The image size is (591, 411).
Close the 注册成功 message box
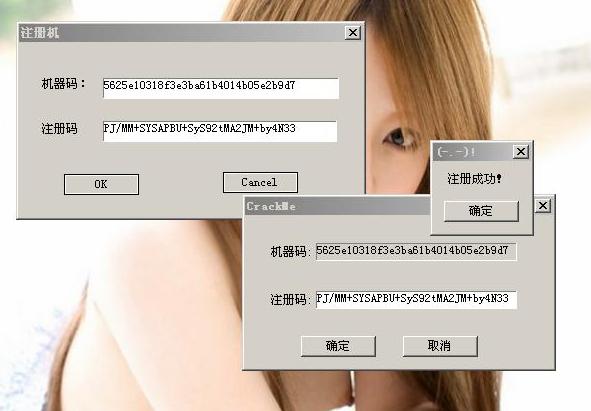(x=521, y=152)
